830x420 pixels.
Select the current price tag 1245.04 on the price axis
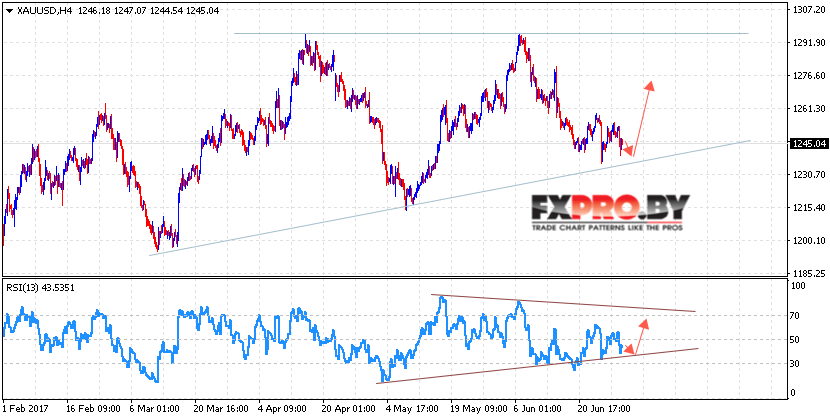tap(808, 143)
